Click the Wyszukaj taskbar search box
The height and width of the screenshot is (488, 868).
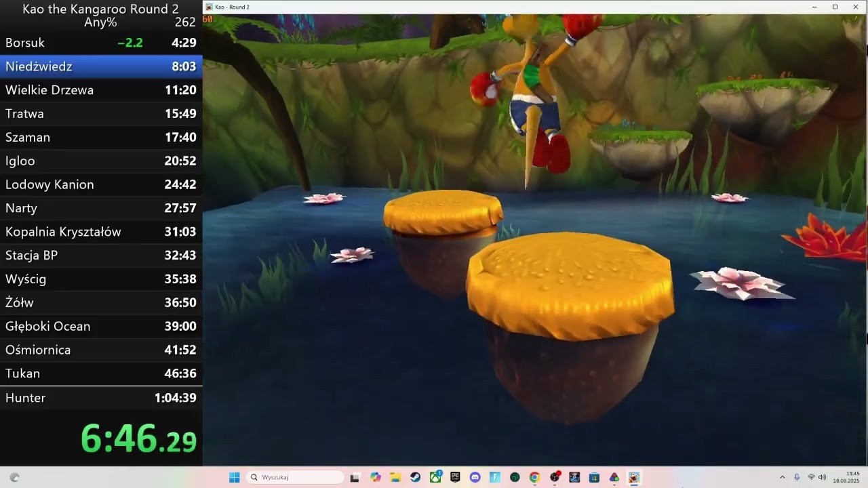(295, 477)
